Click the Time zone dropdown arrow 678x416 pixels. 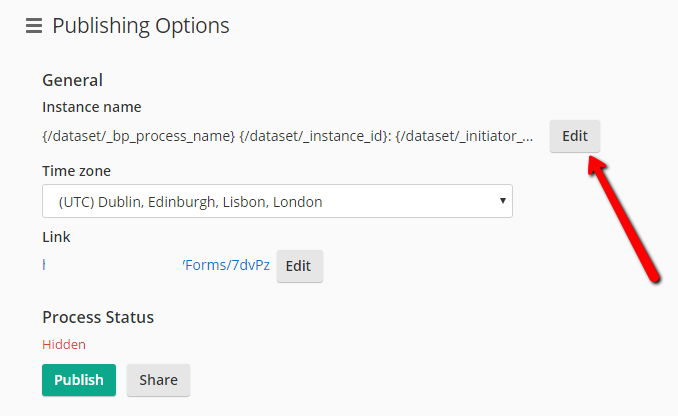(502, 201)
